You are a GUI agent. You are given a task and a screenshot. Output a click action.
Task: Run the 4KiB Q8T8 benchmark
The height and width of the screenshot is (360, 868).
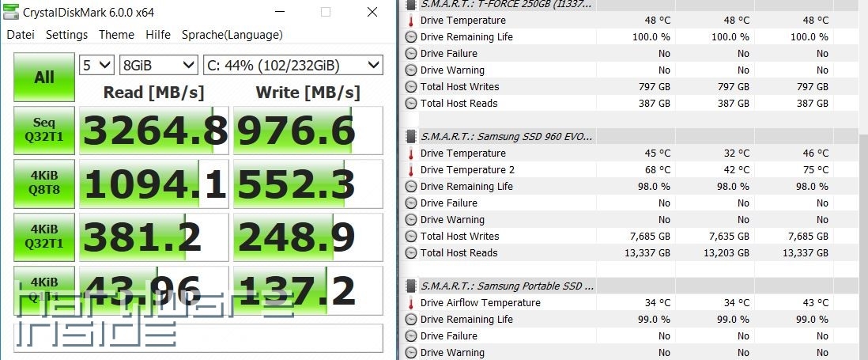coord(44,183)
